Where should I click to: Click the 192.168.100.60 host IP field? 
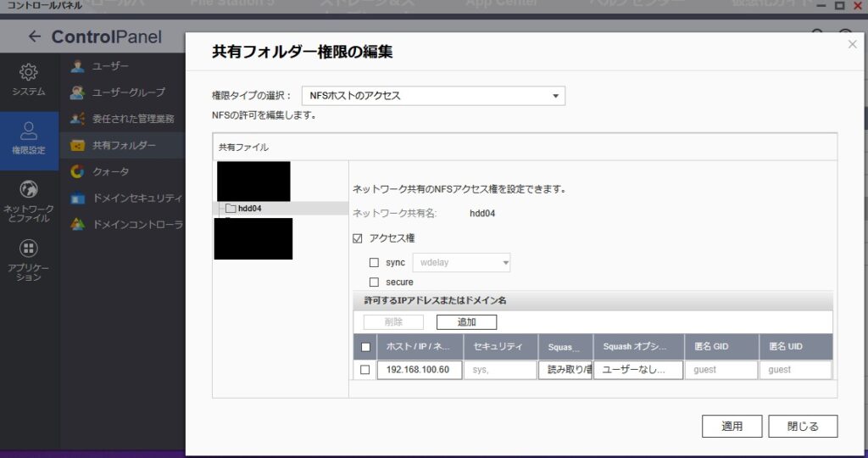point(418,370)
